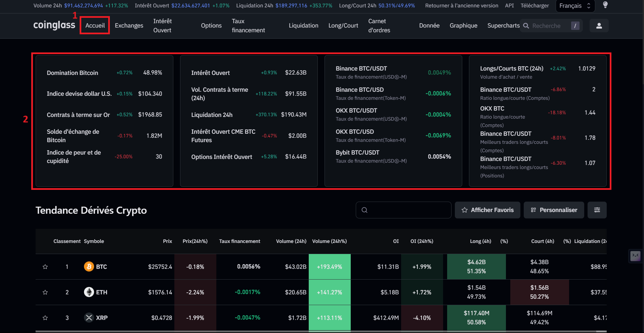Open the Graphique menu
This screenshot has width=644, height=333.
464,26
